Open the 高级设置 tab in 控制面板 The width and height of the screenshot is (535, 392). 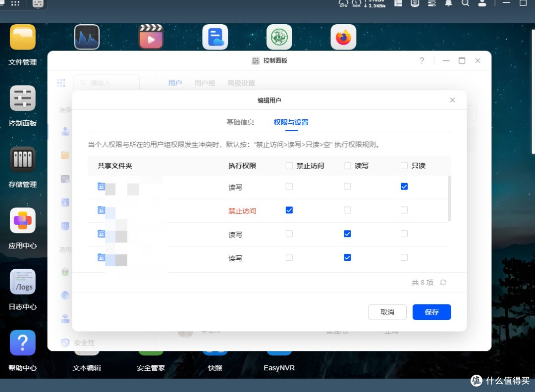pos(241,83)
